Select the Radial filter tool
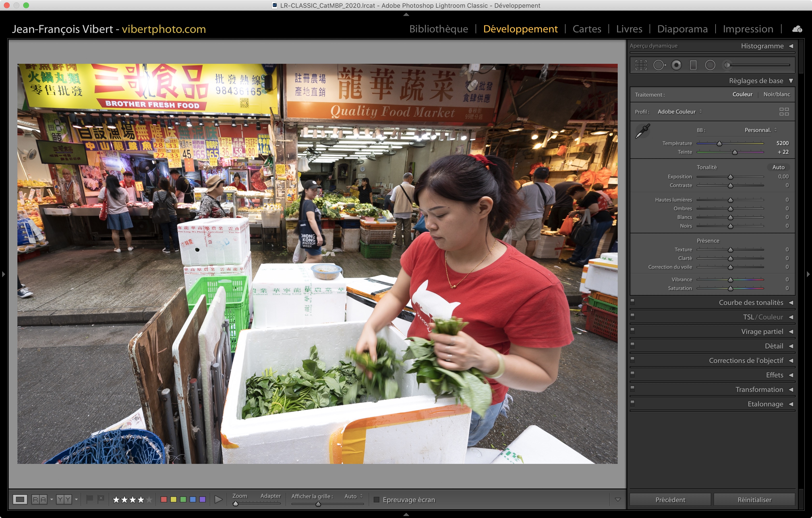This screenshot has width=812, height=518. click(710, 65)
